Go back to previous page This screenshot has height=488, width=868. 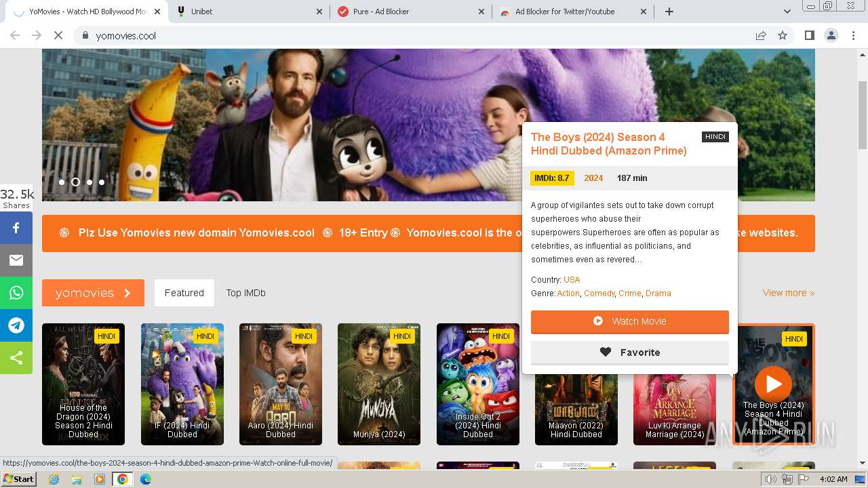pyautogui.click(x=15, y=35)
